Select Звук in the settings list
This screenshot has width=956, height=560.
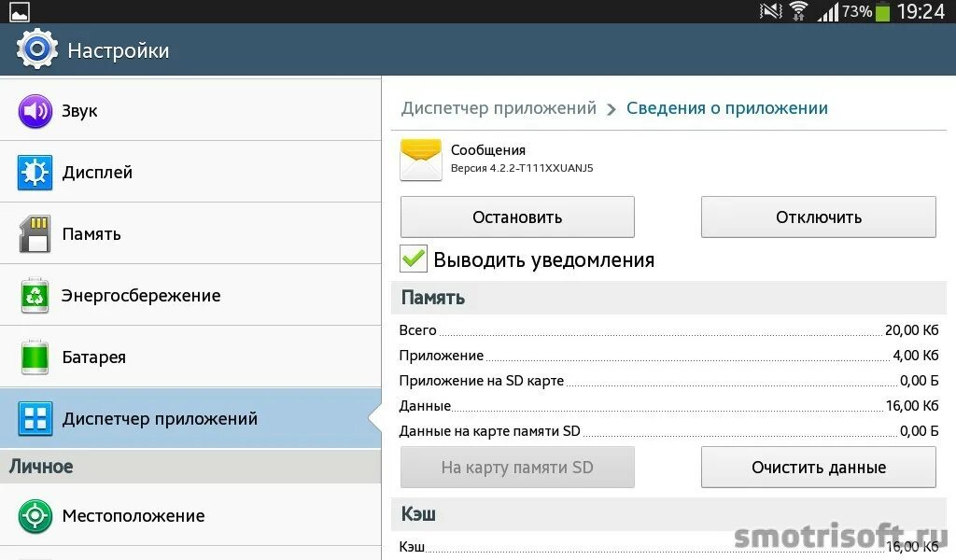tap(190, 111)
